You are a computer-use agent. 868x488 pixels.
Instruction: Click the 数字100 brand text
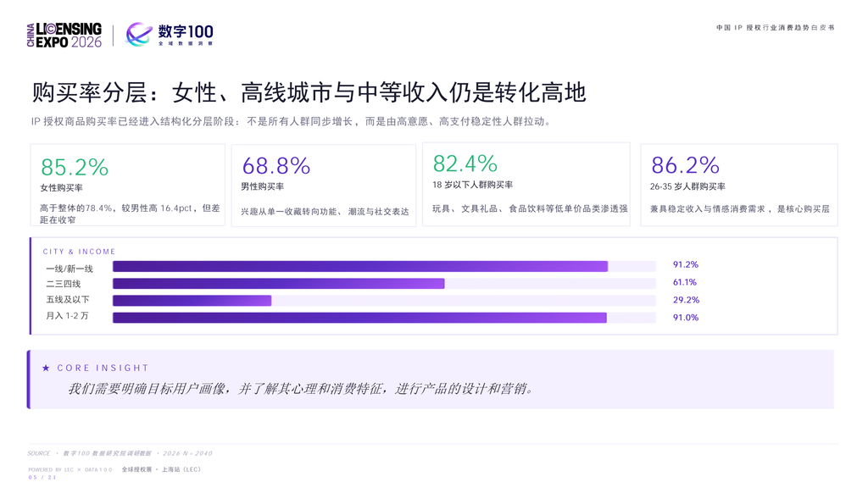(x=186, y=34)
